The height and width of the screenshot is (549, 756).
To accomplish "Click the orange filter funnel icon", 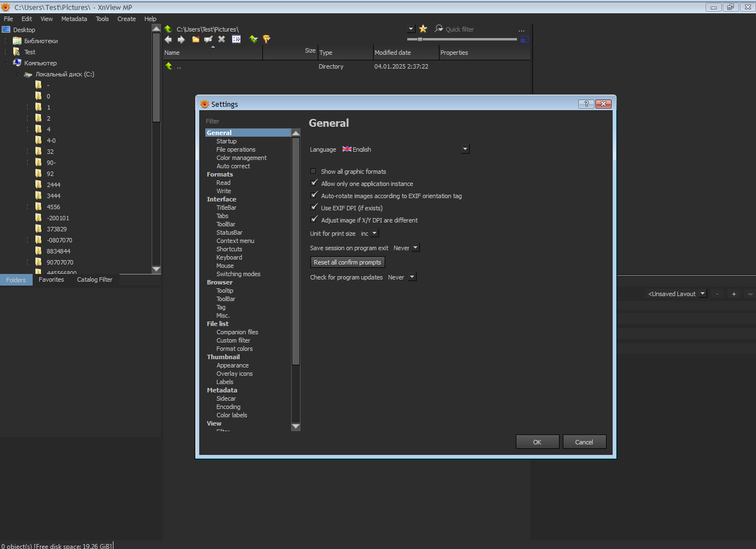I will pyautogui.click(x=267, y=39).
